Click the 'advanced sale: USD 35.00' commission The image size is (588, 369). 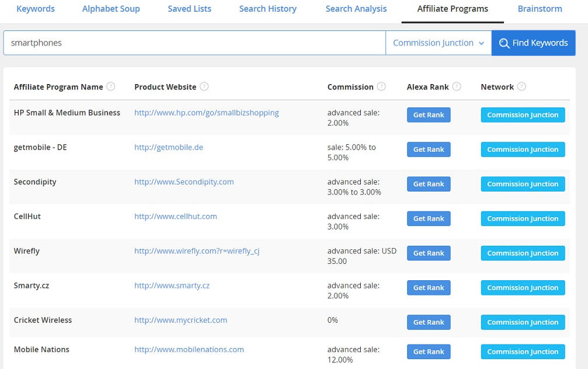coord(362,256)
